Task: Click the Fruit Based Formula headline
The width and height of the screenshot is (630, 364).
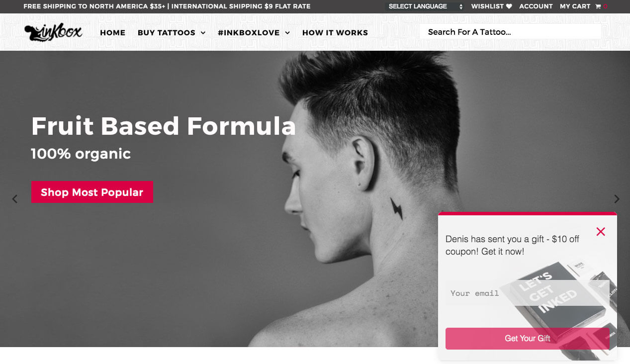Action: coord(164,126)
